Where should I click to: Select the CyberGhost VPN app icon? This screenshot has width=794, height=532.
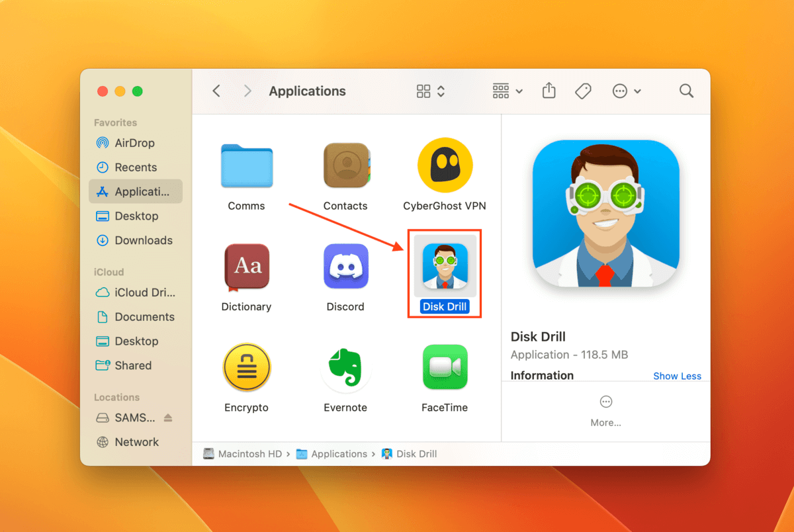(x=445, y=165)
